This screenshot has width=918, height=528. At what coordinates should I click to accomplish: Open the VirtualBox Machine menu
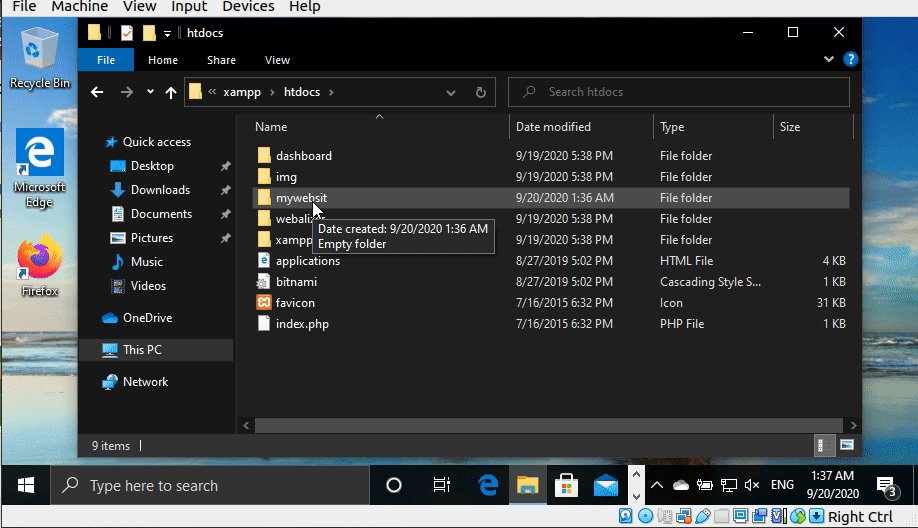80,6
